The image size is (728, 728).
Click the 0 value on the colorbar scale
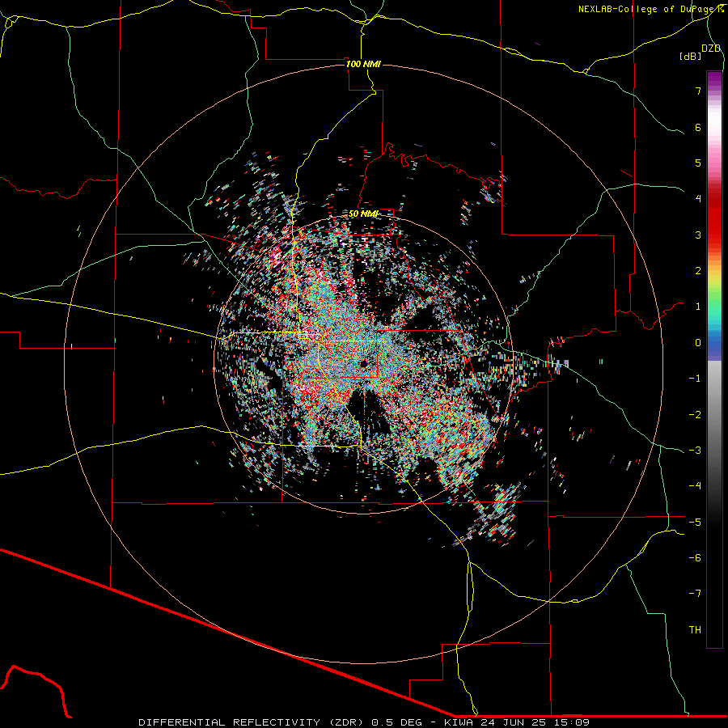tap(698, 343)
